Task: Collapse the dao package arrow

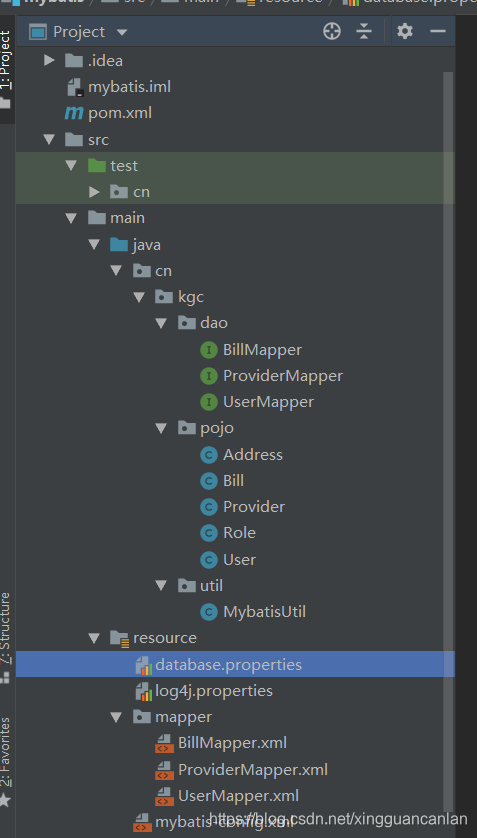Action: click(x=161, y=323)
